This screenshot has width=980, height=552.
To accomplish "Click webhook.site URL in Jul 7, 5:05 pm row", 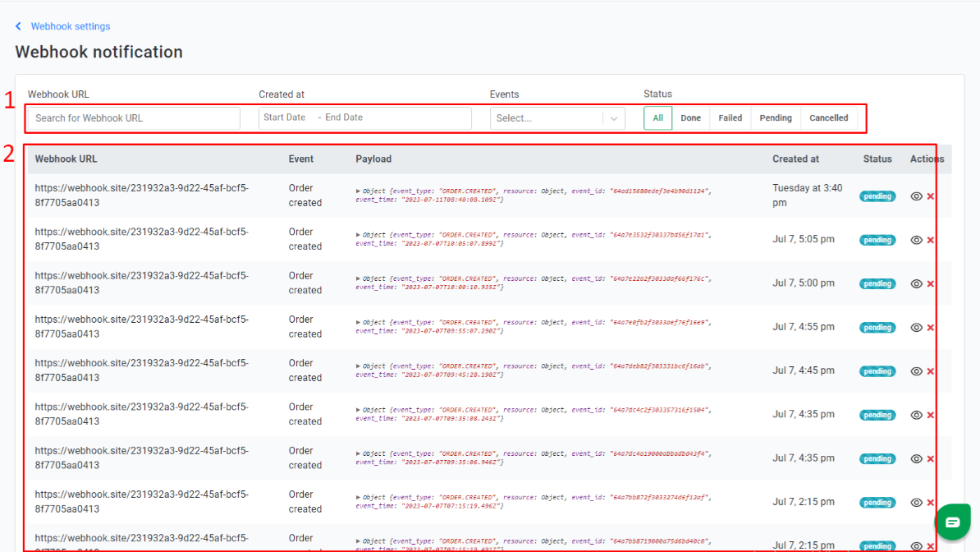I will click(142, 239).
